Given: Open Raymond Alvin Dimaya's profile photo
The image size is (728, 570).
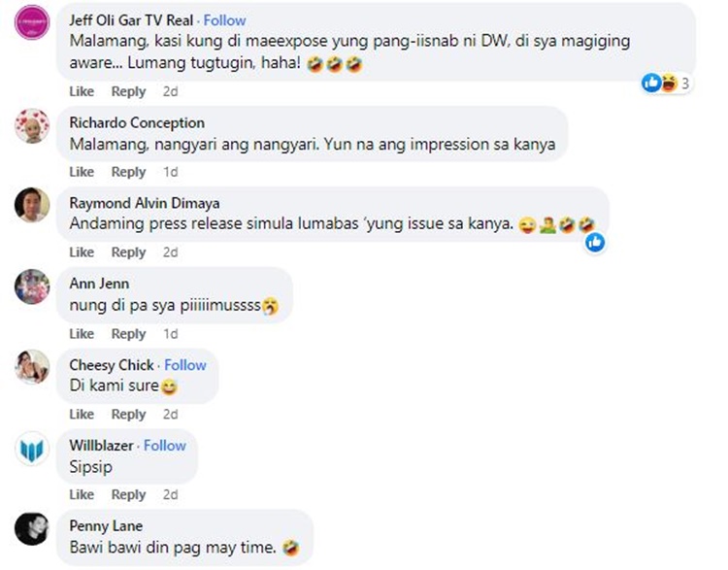Looking at the screenshot, I should click(32, 205).
